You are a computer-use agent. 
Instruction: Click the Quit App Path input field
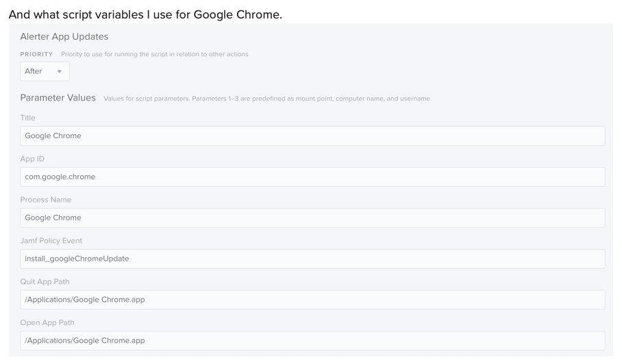[x=312, y=300]
